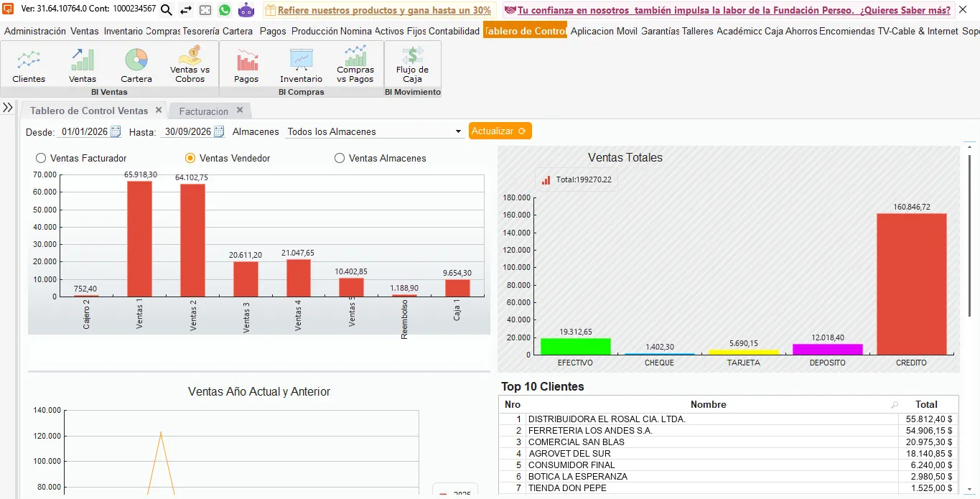Click the Ventas 2 red bar
The height and width of the screenshot is (499, 980).
[192, 240]
